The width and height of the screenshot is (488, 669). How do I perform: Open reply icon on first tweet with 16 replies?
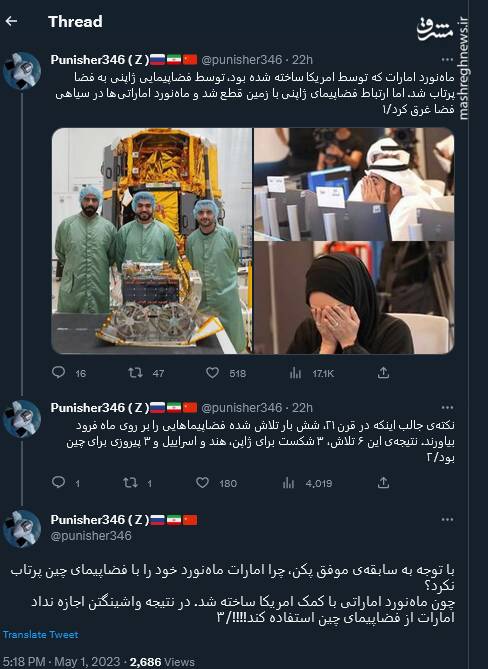[58, 372]
